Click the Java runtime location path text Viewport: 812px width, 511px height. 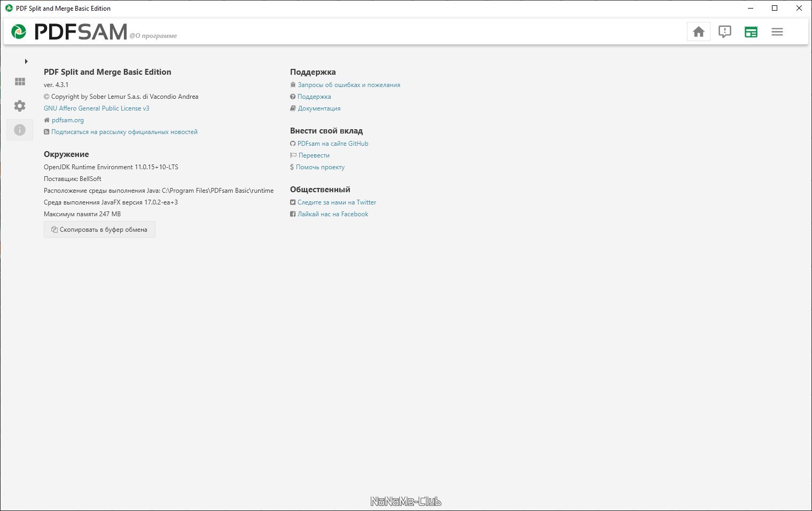159,191
